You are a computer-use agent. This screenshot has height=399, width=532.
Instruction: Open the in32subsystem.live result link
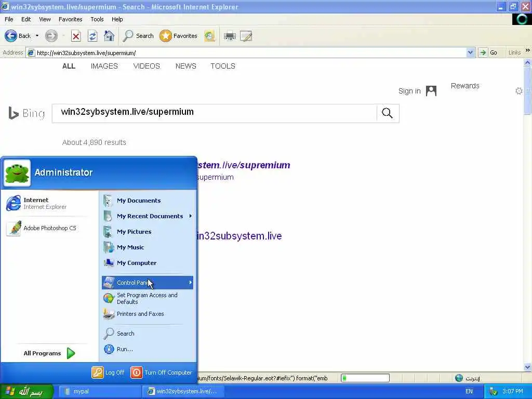click(x=240, y=236)
